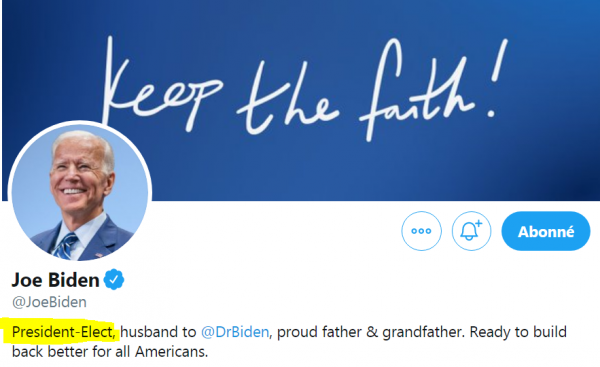Click the exclamation mark on the banner

[497, 78]
